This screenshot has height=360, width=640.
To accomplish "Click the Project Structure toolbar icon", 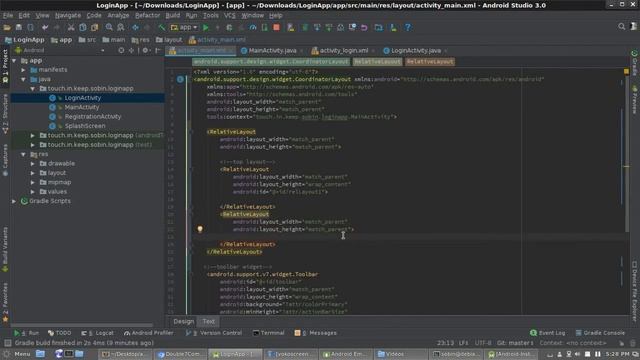I will click(379, 27).
